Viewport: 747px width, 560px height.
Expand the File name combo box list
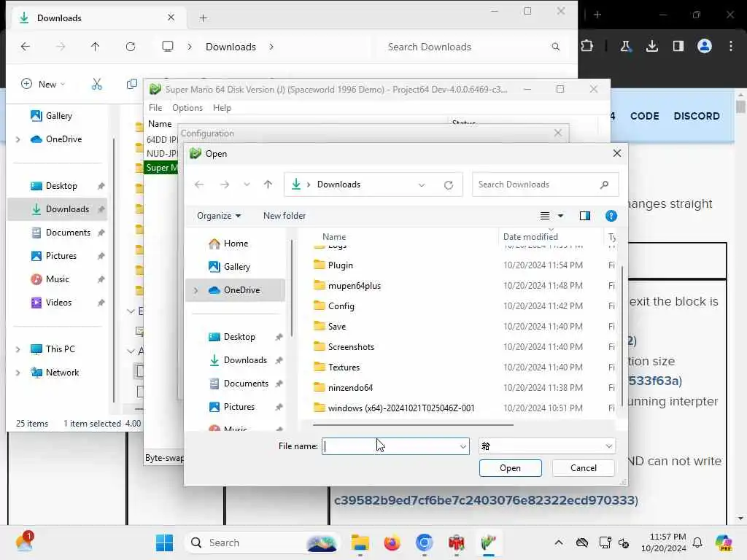click(x=462, y=447)
